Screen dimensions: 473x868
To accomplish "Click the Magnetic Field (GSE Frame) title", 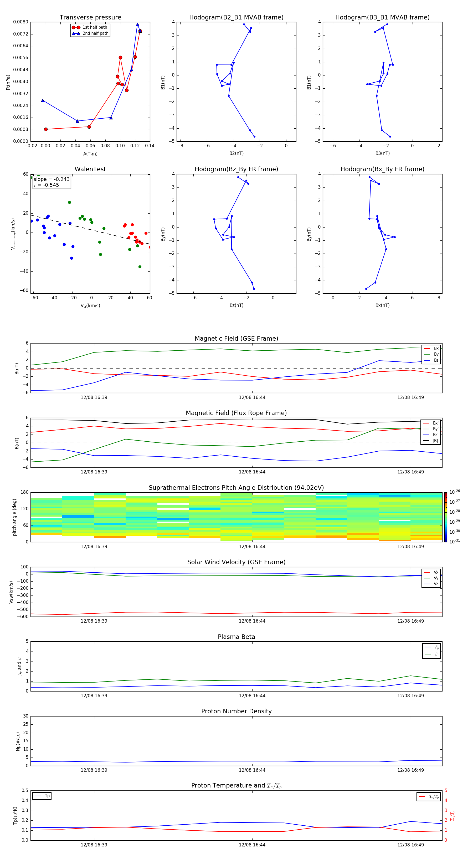I will pos(236,339).
